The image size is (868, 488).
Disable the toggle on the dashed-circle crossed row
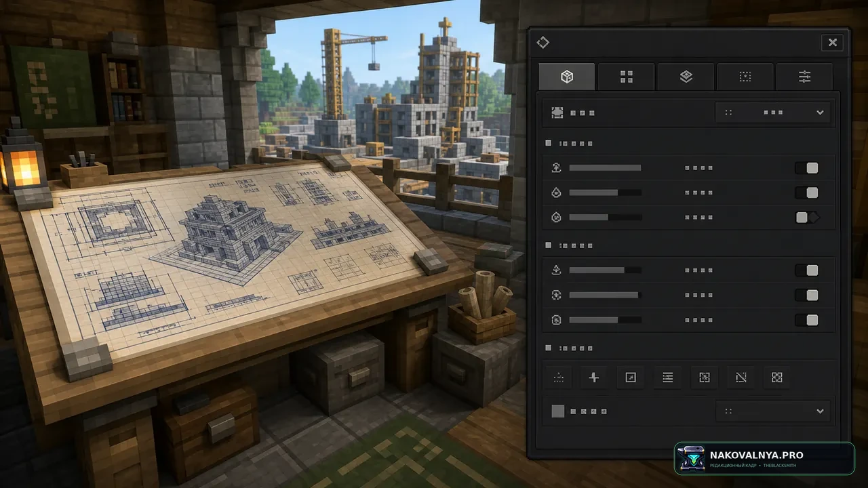pyautogui.click(x=807, y=320)
